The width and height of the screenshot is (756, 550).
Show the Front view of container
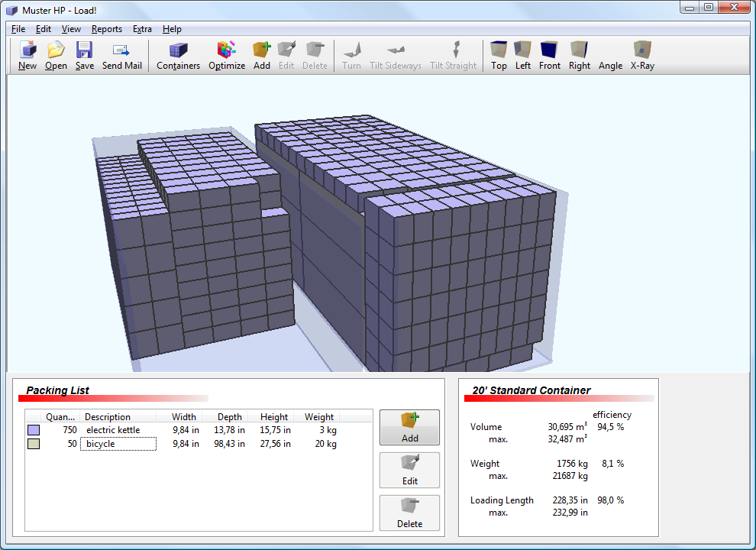click(550, 56)
